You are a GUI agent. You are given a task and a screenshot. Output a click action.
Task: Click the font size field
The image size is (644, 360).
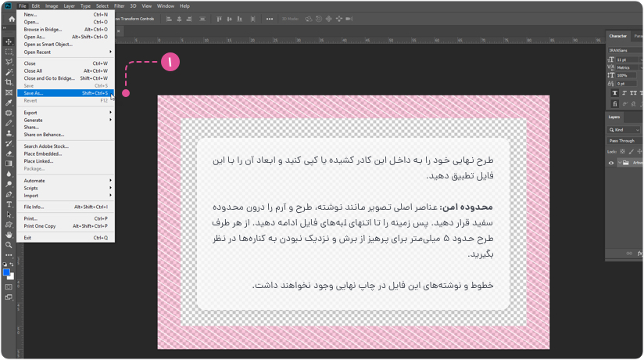[626, 59]
